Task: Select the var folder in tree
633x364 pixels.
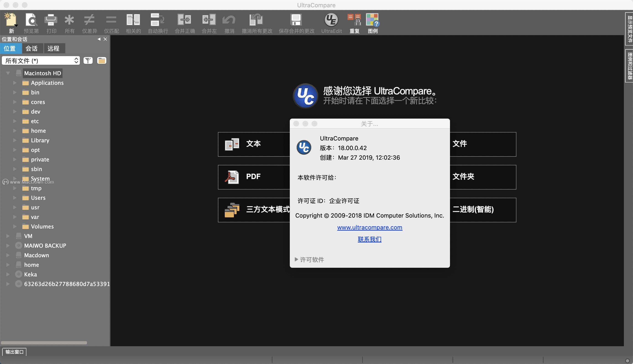Action: (x=35, y=217)
